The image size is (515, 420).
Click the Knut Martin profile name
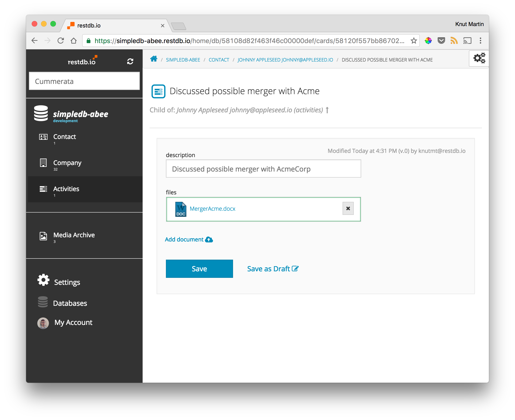click(469, 24)
